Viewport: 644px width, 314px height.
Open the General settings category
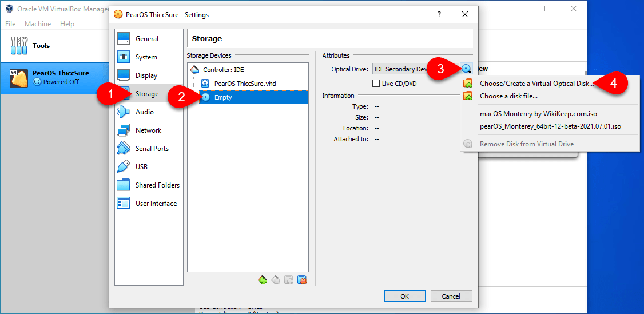point(149,39)
